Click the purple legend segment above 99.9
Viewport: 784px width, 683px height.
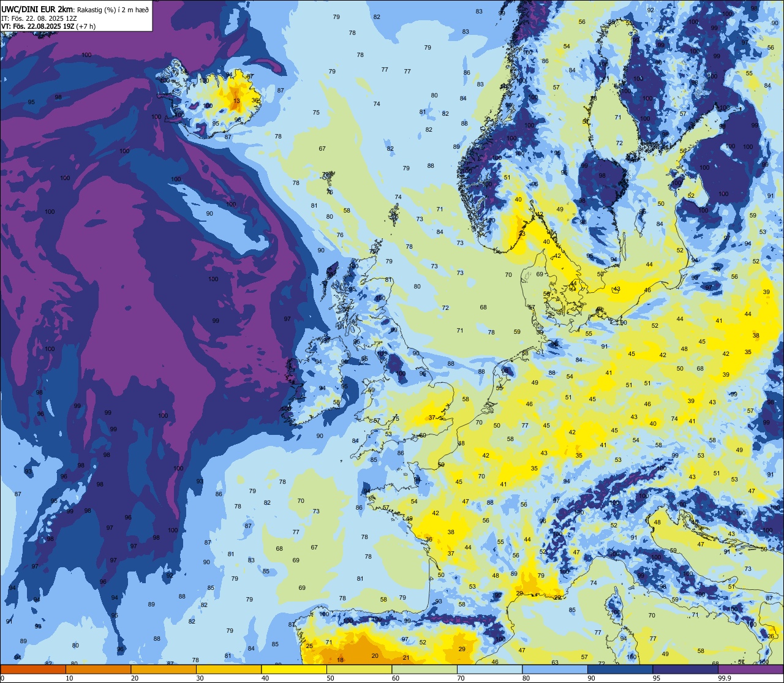[x=750, y=670]
